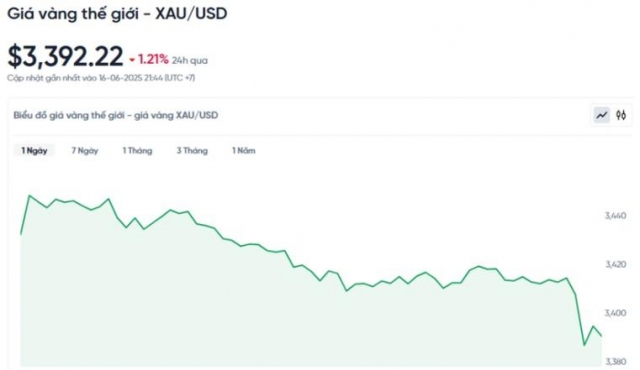This screenshot has height=370, width=640.
Task: Click the -1.21% change percentage
Action: pos(149,60)
